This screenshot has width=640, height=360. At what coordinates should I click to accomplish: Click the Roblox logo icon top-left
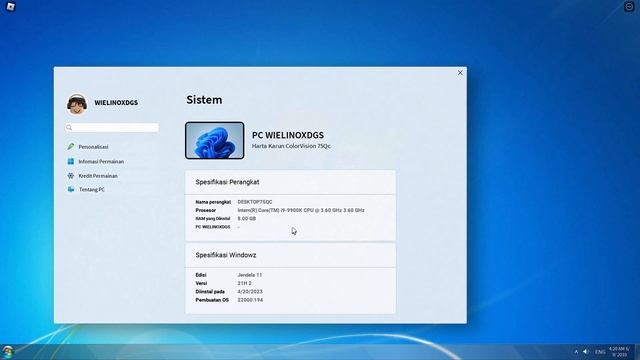(x=11, y=7)
